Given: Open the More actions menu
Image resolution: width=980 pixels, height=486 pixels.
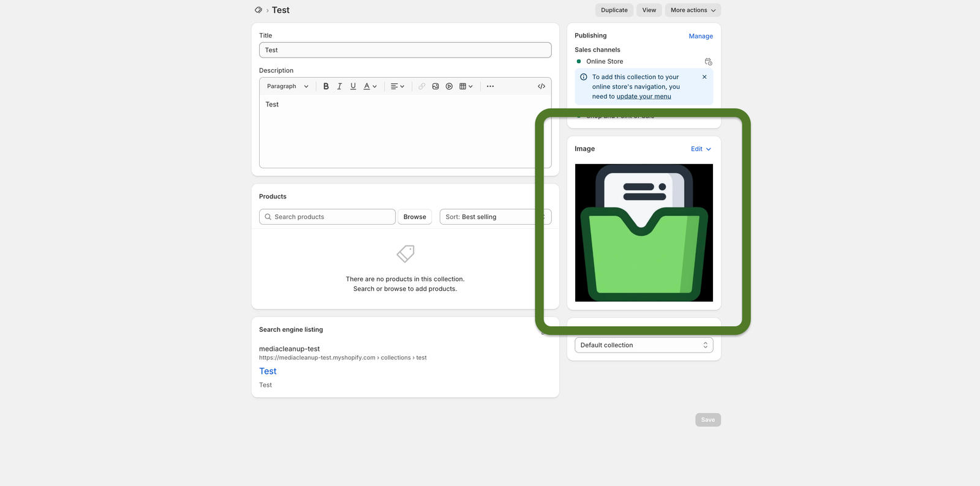Looking at the screenshot, I should click(x=693, y=10).
